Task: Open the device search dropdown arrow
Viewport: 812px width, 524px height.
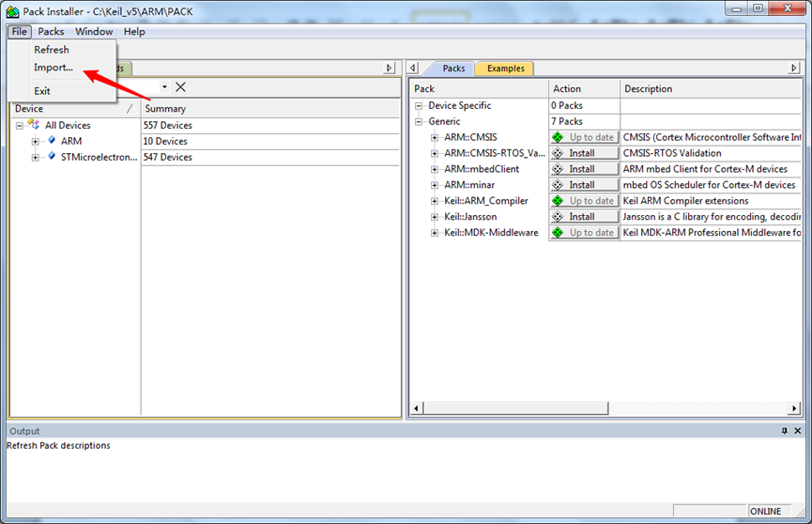Action: click(x=164, y=87)
